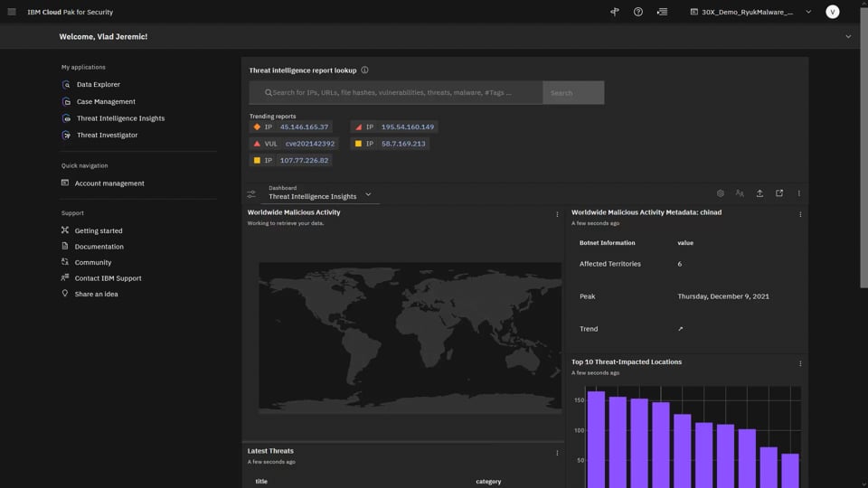This screenshot has height=488, width=868.
Task: Open Latest Threats card overflow menu
Action: [x=557, y=453]
